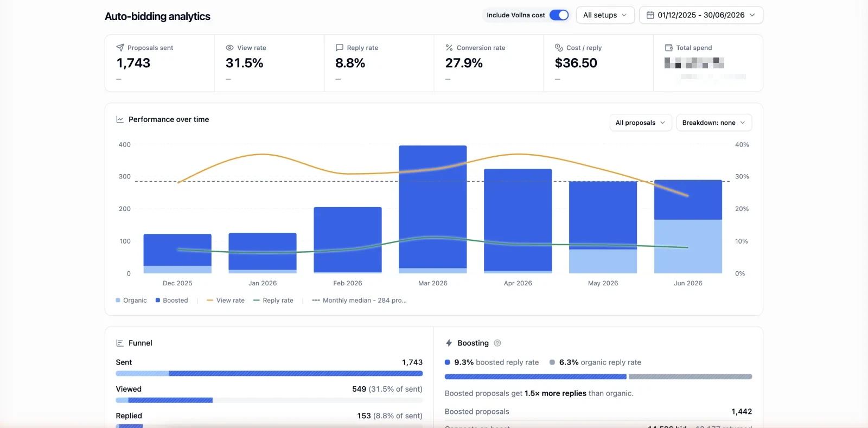Click the 549 (31.5% of sent) text

387,389
